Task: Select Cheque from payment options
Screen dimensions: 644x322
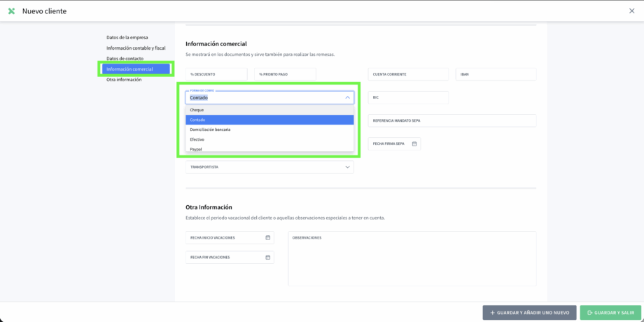Action: 269,110
